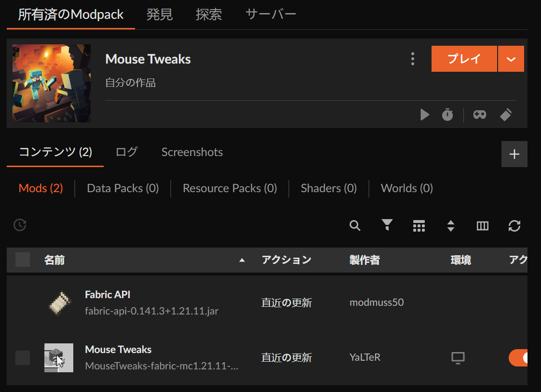Image resolution: width=541 pixels, height=392 pixels.
Task: Switch to the 発見 tab
Action: (159, 14)
